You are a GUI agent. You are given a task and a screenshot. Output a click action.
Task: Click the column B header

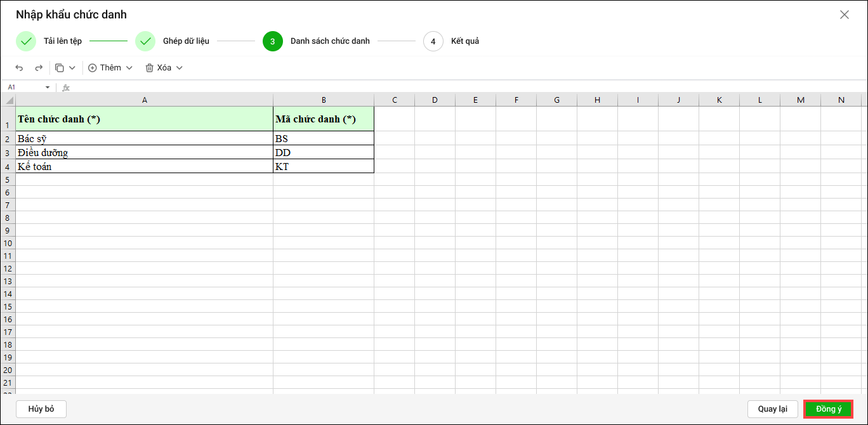pyautogui.click(x=324, y=100)
